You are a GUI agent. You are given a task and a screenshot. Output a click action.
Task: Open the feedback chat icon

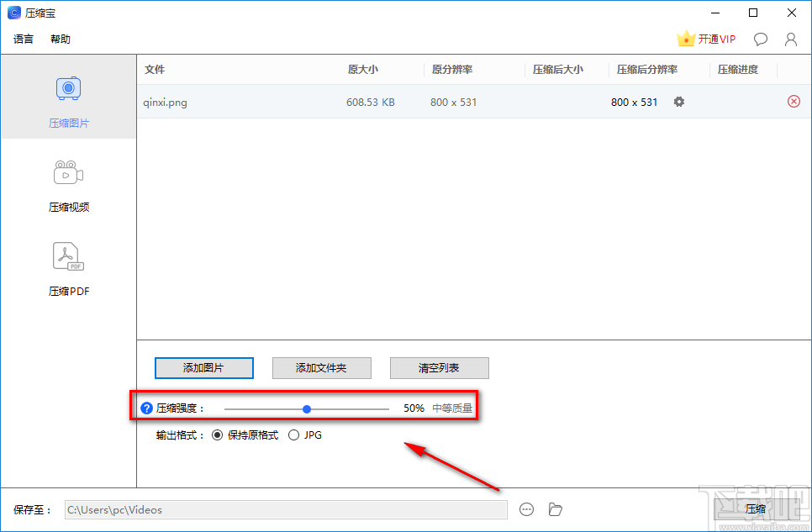pos(760,39)
